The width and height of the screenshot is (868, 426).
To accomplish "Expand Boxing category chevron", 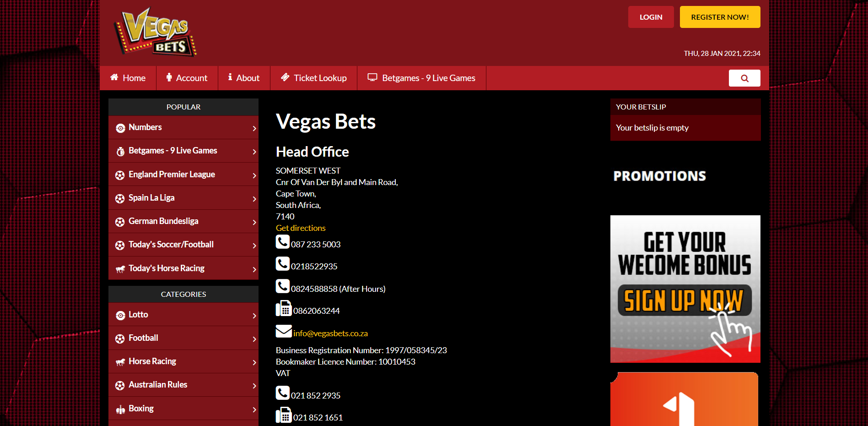I will click(x=254, y=410).
